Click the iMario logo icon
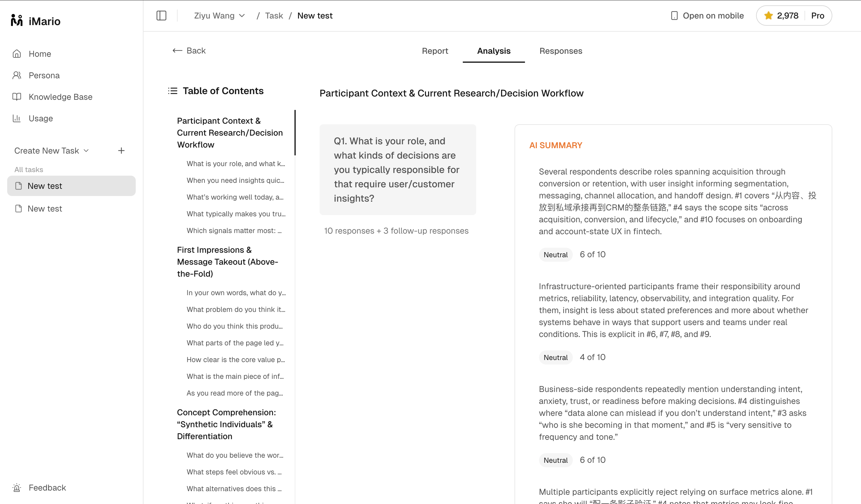 coord(17,21)
